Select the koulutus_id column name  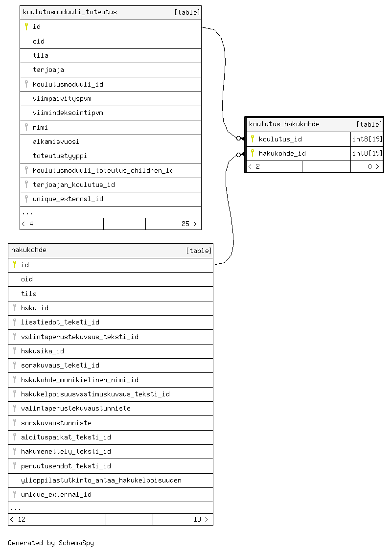pyautogui.click(x=280, y=139)
